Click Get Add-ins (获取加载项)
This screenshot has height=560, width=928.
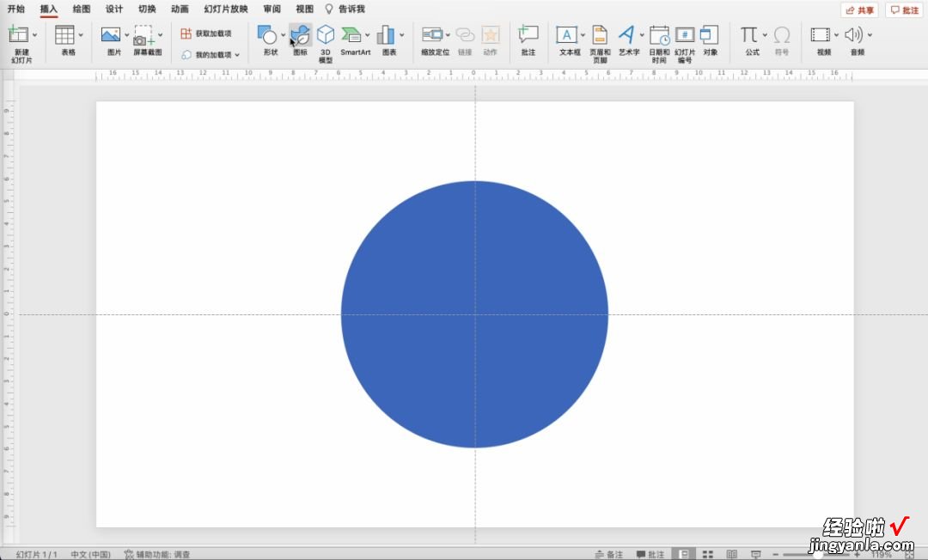pyautogui.click(x=206, y=33)
